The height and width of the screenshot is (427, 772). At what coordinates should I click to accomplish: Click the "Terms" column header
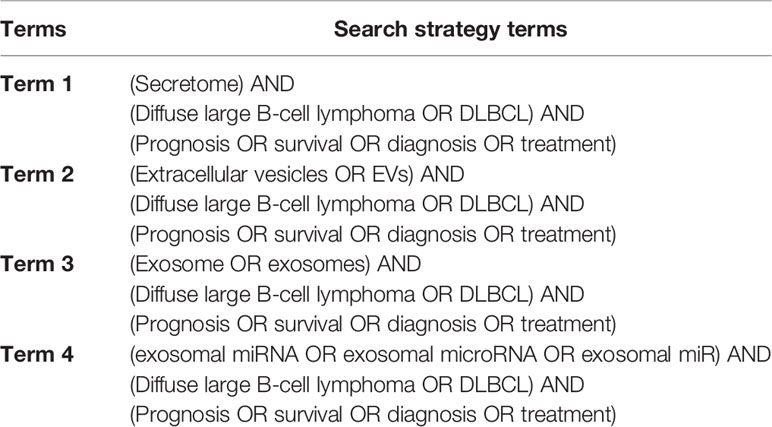point(33,29)
